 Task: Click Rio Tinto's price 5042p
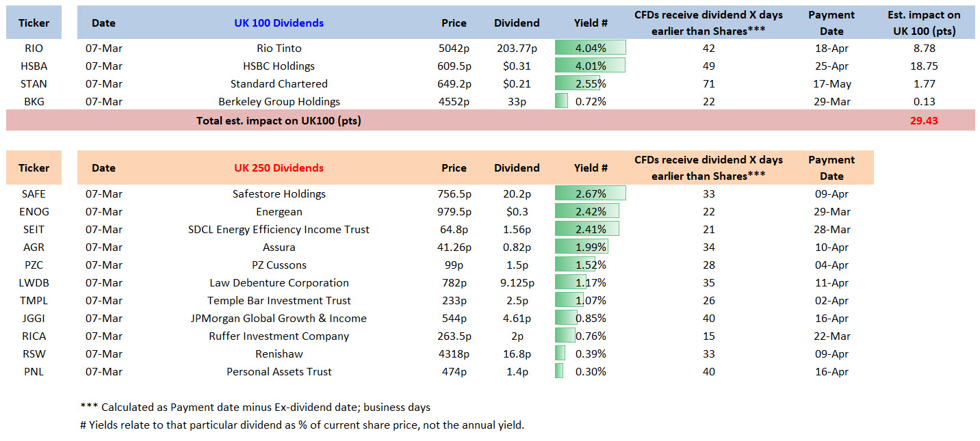pos(454,49)
